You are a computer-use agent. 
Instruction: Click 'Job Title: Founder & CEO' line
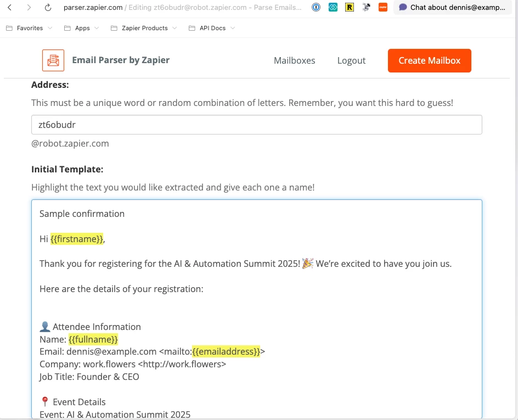pos(89,377)
